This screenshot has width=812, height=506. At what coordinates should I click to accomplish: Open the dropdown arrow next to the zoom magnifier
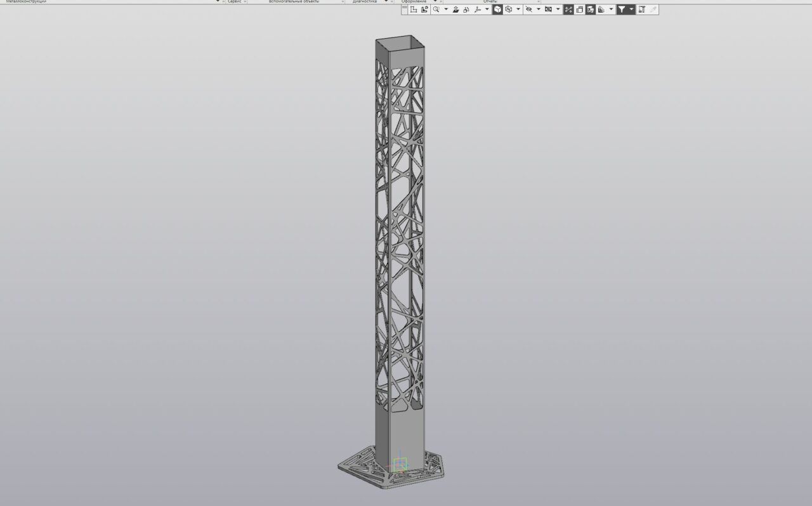tap(446, 10)
